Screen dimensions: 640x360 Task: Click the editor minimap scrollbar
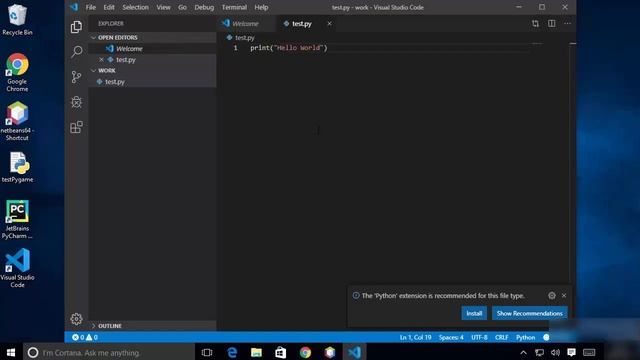pos(573,163)
